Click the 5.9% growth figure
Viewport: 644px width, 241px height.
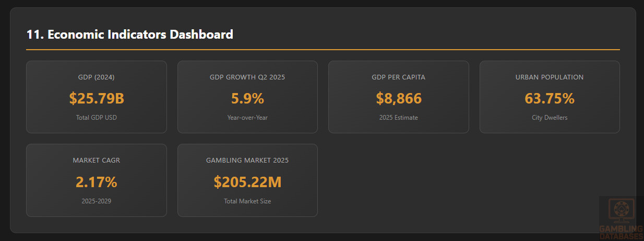(x=247, y=98)
